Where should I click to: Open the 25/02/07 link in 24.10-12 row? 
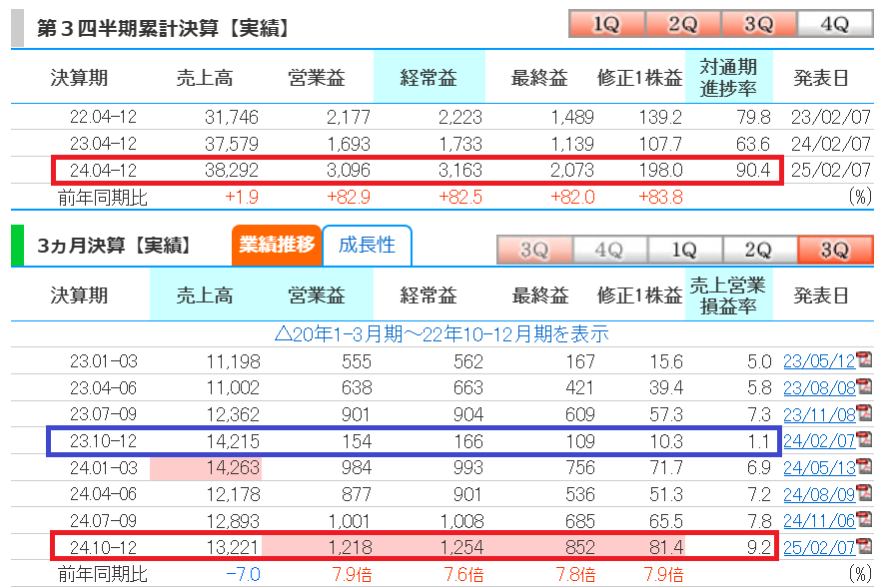click(x=819, y=547)
